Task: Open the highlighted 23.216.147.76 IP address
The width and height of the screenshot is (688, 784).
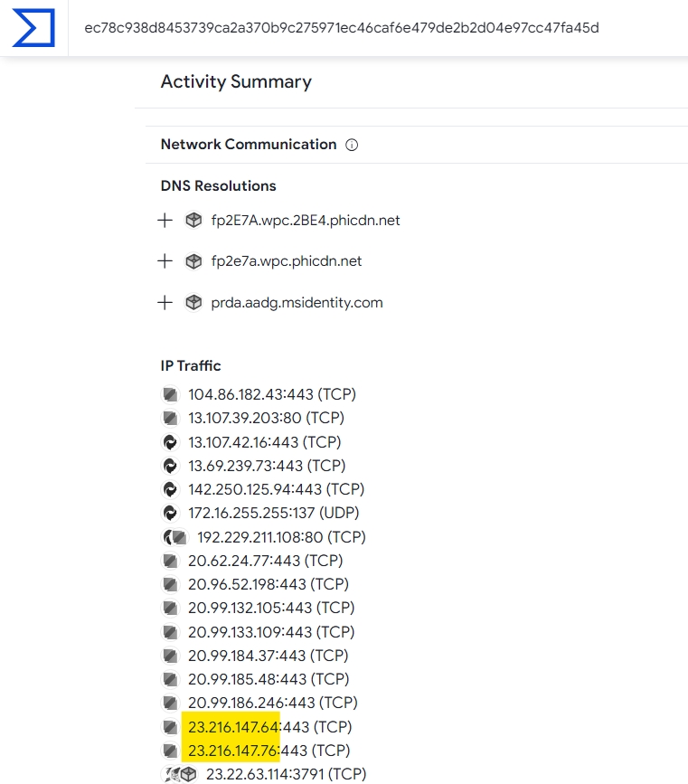Action: click(233, 751)
